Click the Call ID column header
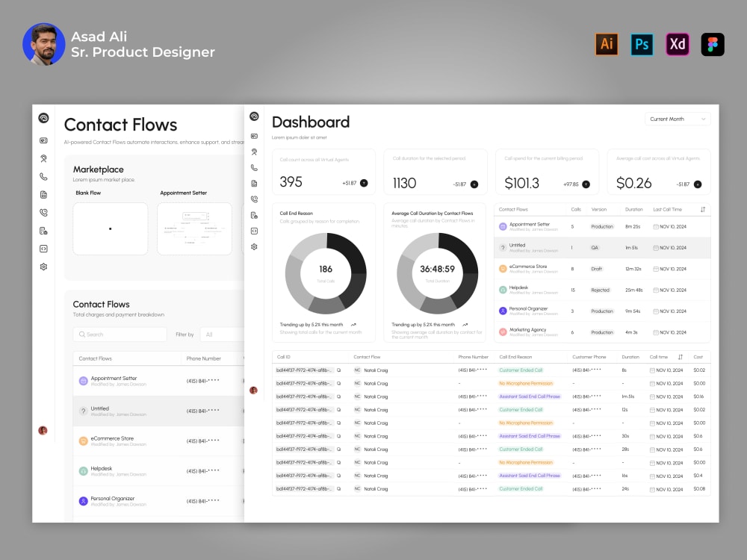The height and width of the screenshot is (560, 747). pos(283,357)
